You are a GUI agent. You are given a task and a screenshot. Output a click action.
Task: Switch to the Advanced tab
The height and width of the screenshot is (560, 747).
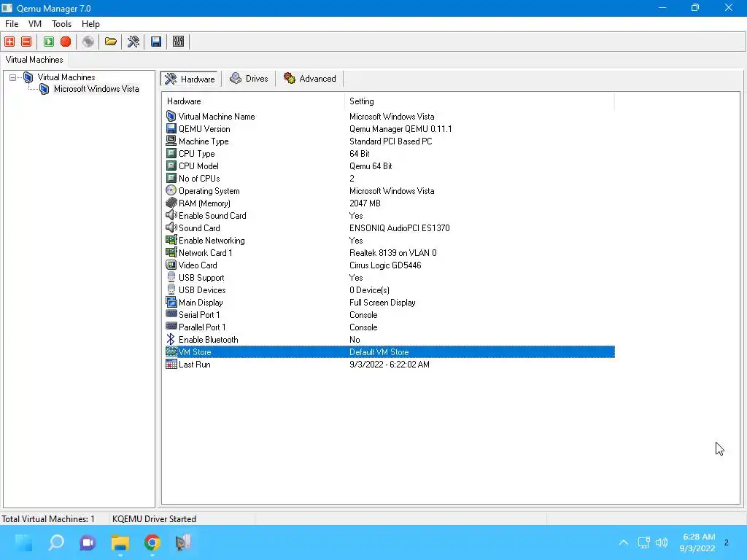coord(309,79)
